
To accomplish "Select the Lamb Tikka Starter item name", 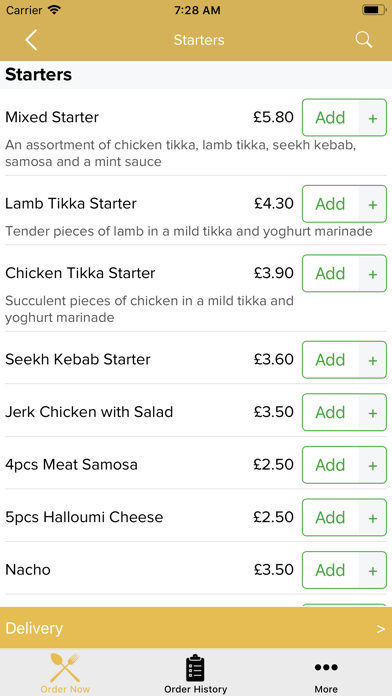I will (71, 204).
